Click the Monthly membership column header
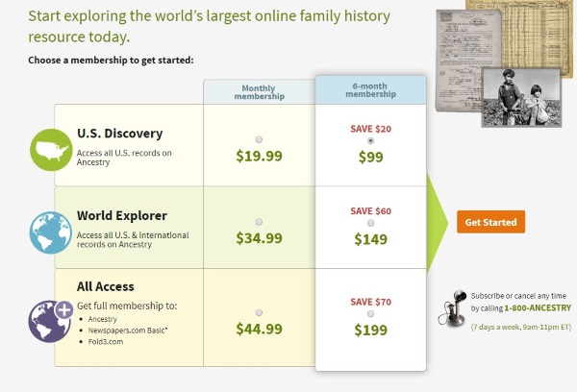 (x=259, y=91)
